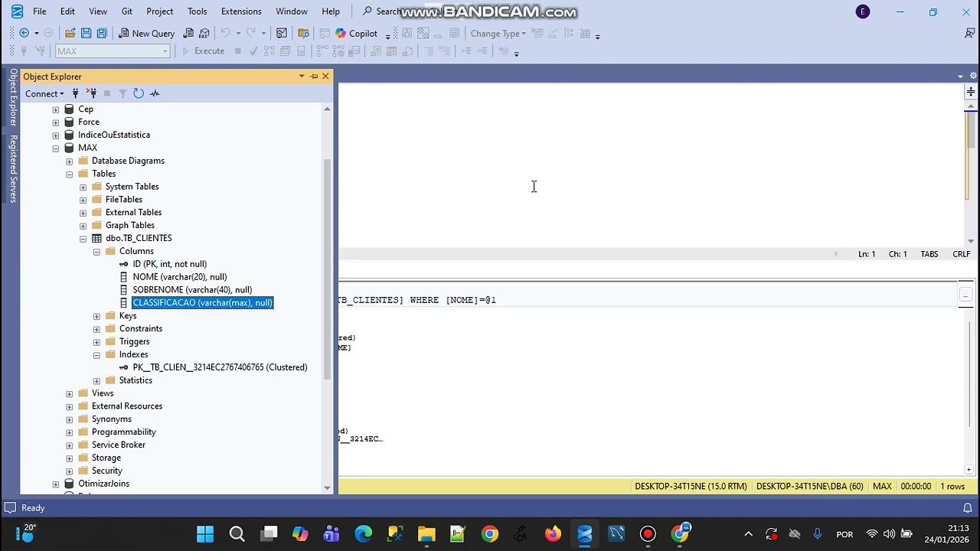Image resolution: width=980 pixels, height=551 pixels.
Task: Open Object Explorer window position dropdown arrow
Action: pos(302,77)
